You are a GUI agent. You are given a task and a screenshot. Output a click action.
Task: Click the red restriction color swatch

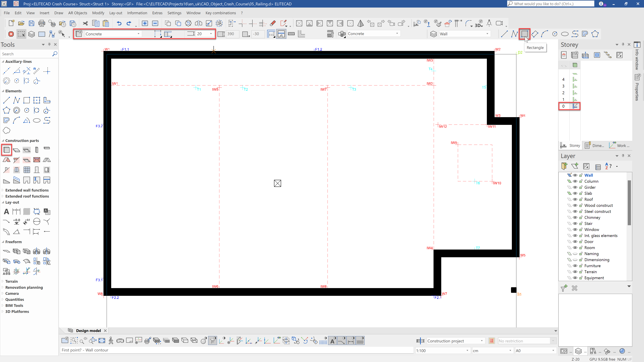492,341
